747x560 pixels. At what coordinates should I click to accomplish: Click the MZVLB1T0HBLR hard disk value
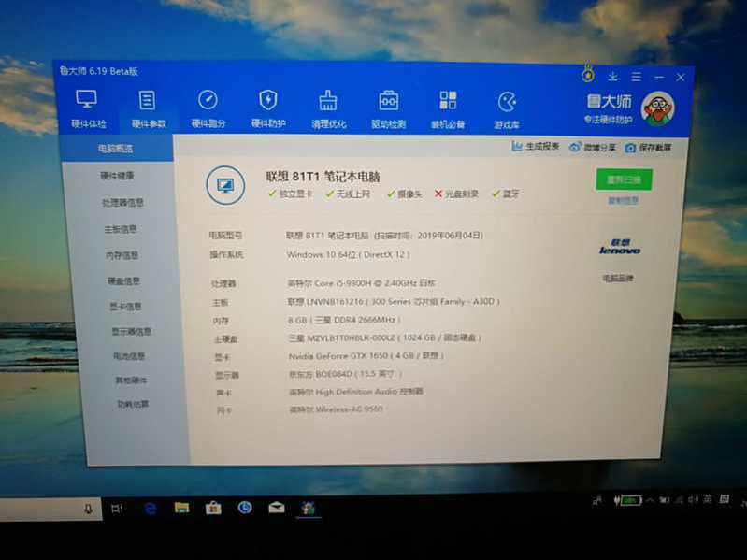click(x=385, y=338)
